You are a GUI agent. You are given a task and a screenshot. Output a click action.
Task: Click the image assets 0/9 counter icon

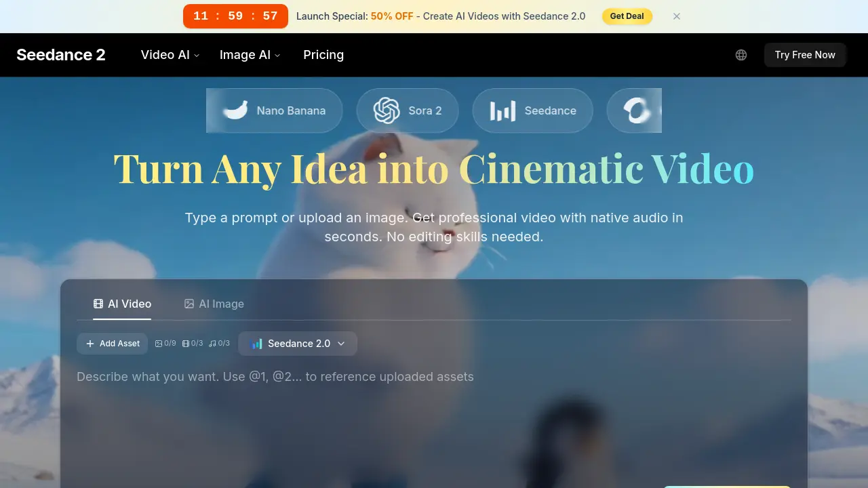pos(159,344)
